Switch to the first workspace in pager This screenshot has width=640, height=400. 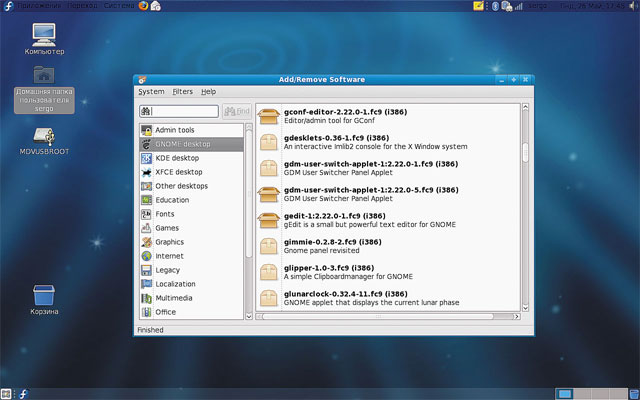coord(564,394)
